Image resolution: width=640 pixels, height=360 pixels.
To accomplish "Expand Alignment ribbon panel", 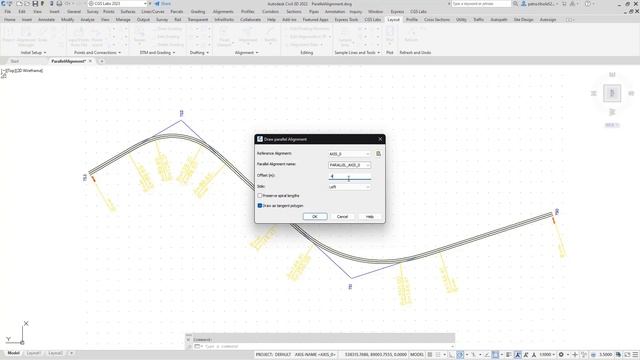I will (247, 53).
